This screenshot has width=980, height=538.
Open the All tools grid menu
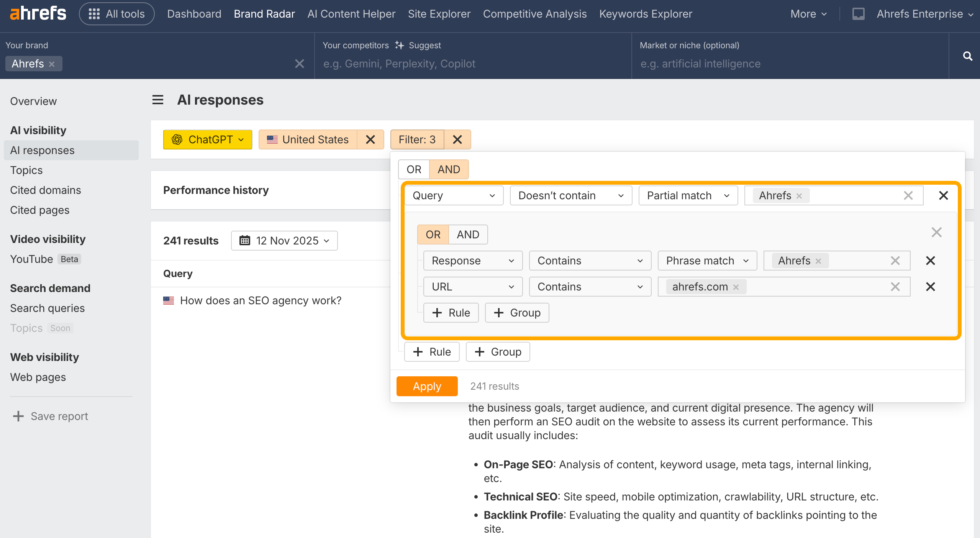pos(116,14)
